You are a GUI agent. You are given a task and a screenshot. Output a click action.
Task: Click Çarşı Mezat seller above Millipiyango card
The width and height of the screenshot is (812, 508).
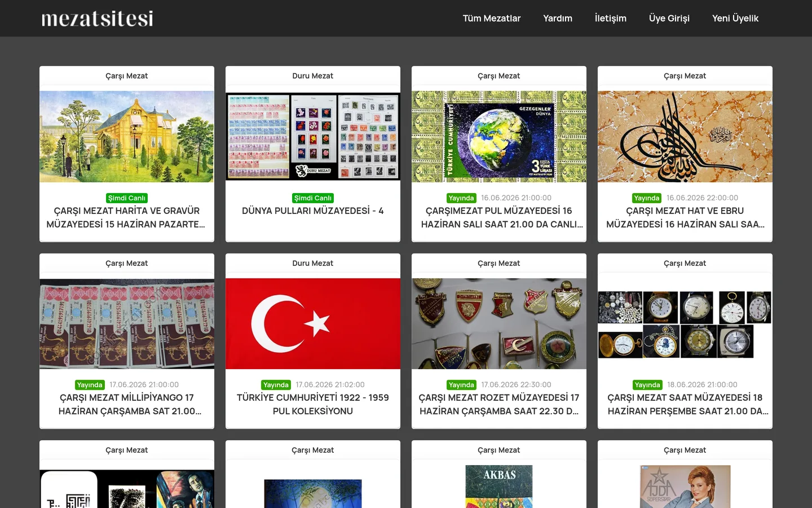point(127,263)
